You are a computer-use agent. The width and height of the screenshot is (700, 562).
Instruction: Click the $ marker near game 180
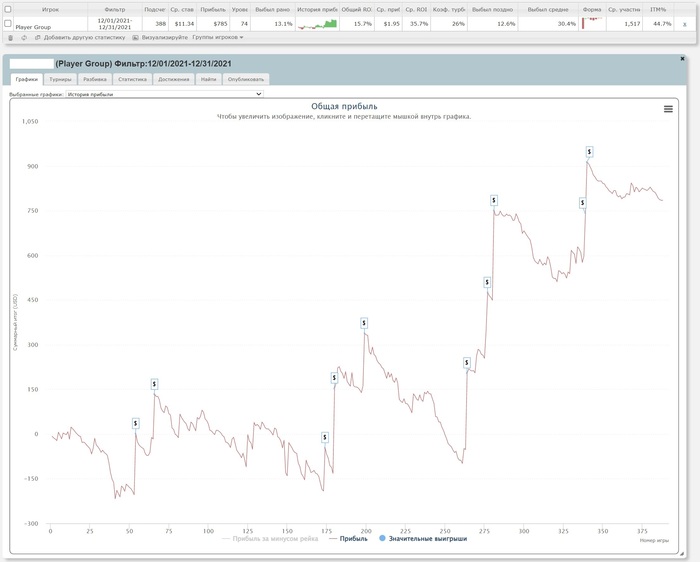(x=334, y=378)
